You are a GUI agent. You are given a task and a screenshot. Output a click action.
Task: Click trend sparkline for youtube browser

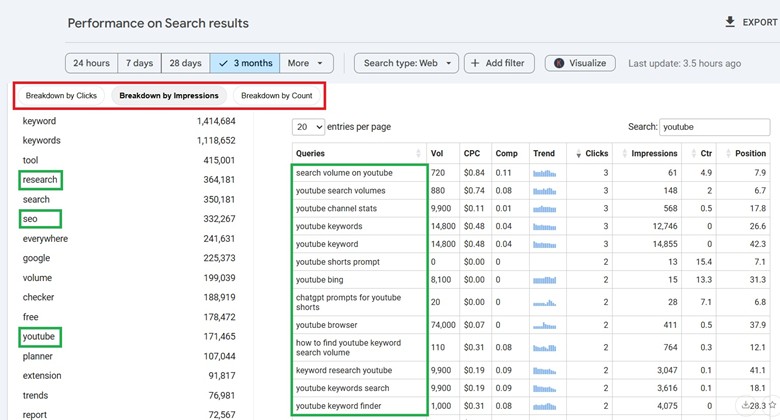coord(545,325)
